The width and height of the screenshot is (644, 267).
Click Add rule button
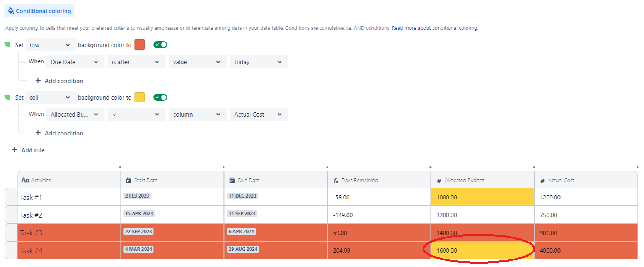pos(28,150)
